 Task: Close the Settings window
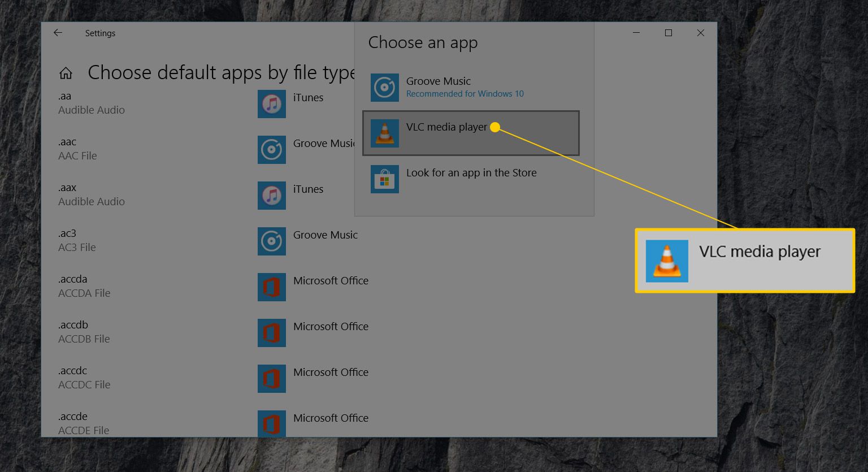pyautogui.click(x=701, y=33)
